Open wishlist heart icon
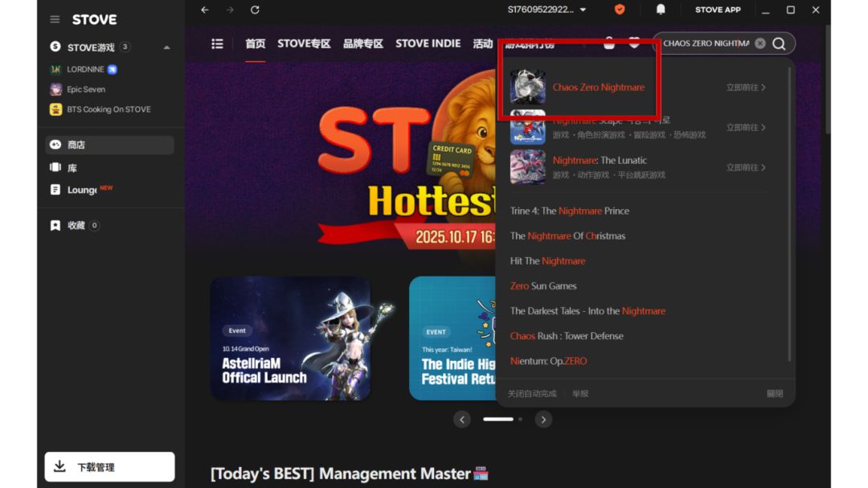The width and height of the screenshot is (868, 488). [x=634, y=43]
